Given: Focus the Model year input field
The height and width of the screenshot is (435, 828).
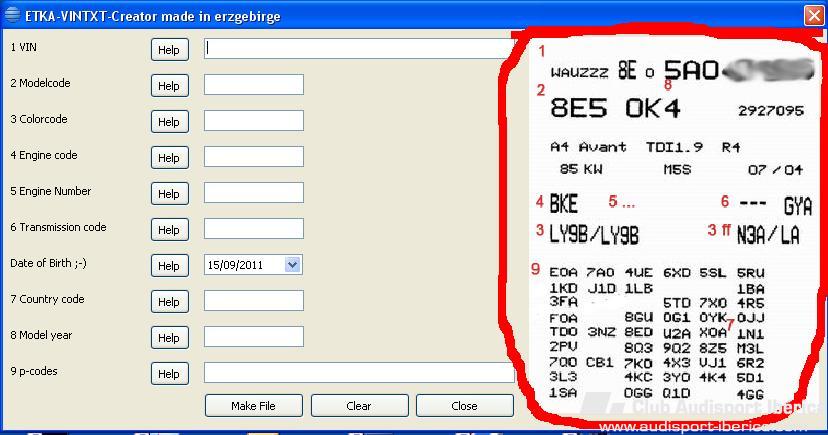Looking at the screenshot, I should coord(254,336).
